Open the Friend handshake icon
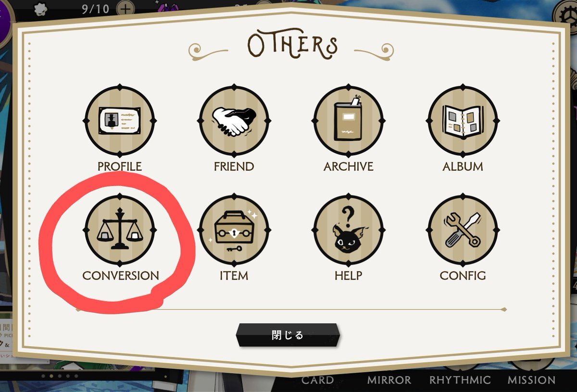This screenshot has height=392, width=577. (x=234, y=120)
